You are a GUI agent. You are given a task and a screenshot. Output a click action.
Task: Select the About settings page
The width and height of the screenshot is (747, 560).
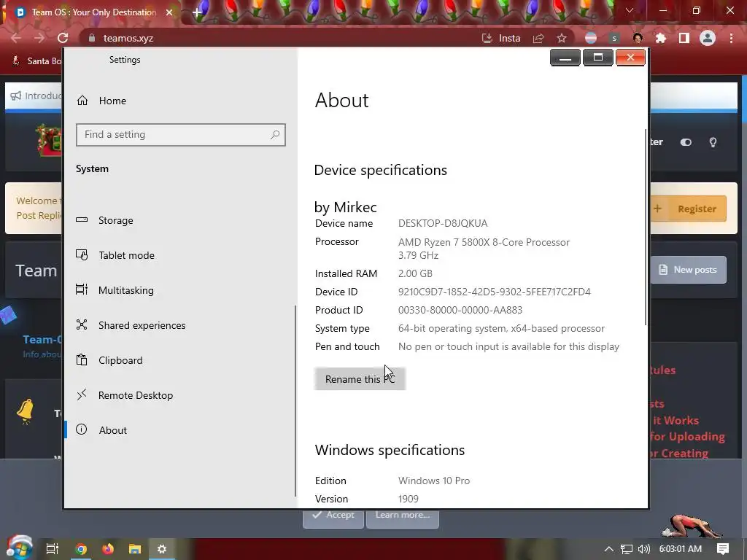pyautogui.click(x=101, y=430)
